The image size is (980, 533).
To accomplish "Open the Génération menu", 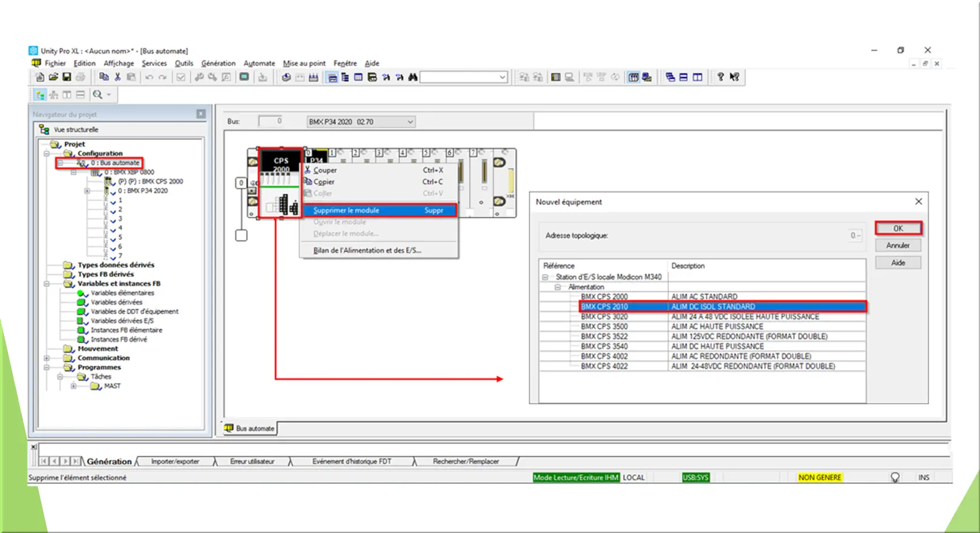I will click(218, 63).
